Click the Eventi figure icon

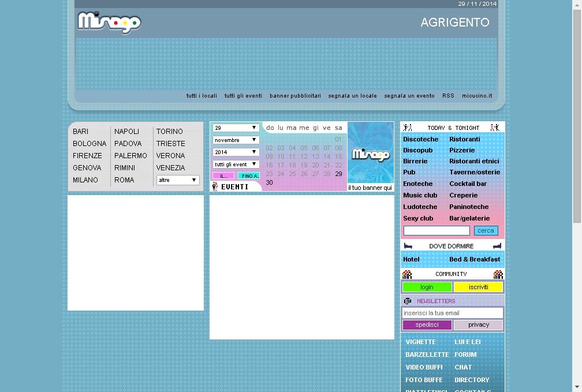[215, 186]
